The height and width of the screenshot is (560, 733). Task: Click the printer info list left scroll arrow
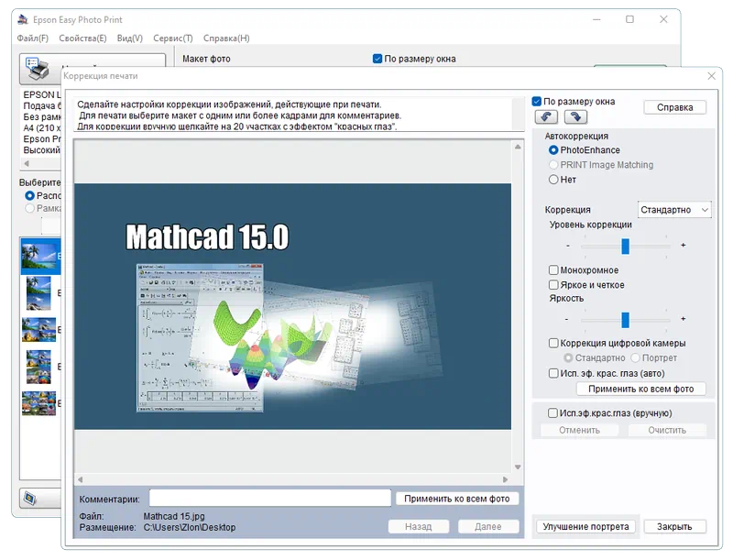pyautogui.click(x=27, y=164)
